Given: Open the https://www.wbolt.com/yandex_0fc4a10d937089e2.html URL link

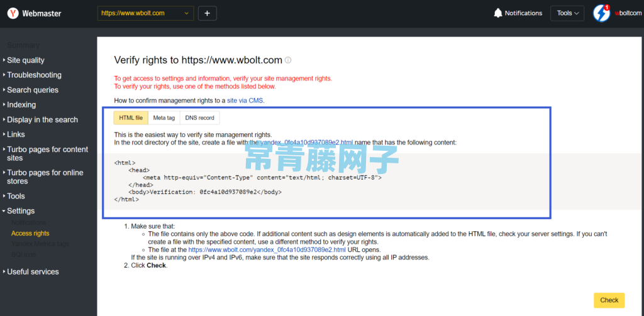Looking at the screenshot, I should pos(267,249).
